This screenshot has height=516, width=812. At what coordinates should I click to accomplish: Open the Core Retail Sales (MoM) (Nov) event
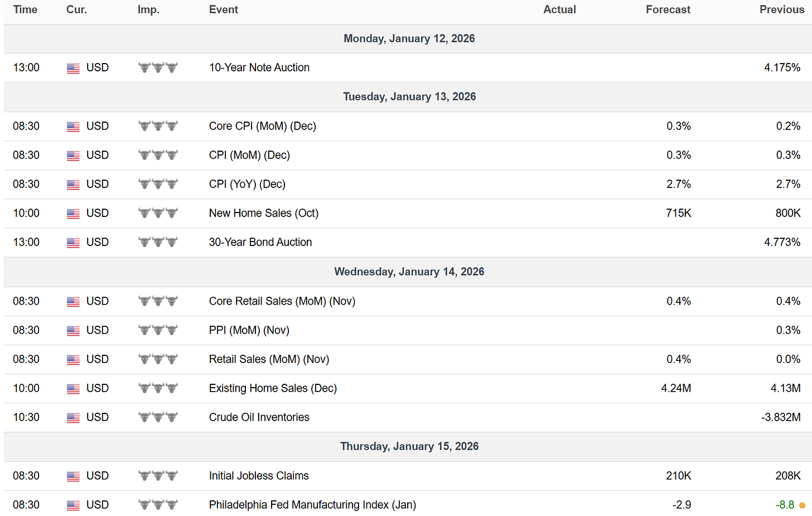pos(282,301)
